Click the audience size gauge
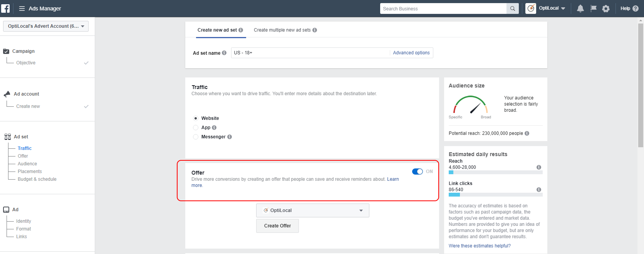 pyautogui.click(x=470, y=104)
